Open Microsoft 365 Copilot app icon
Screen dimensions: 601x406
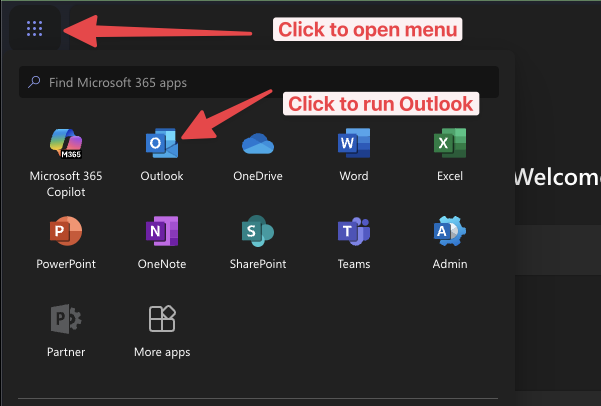click(x=65, y=145)
